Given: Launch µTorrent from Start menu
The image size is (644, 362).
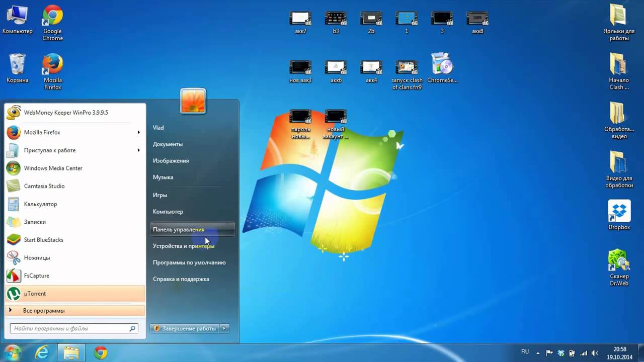Looking at the screenshot, I should [75, 294].
